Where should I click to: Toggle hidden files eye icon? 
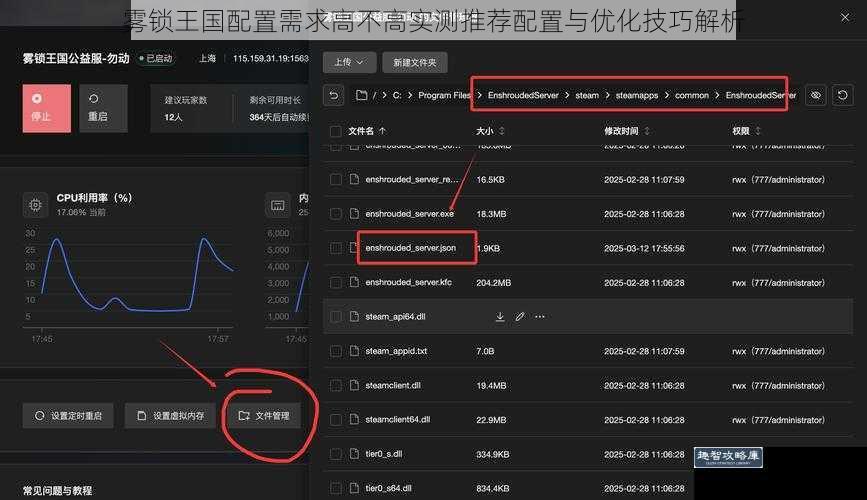pyautogui.click(x=816, y=95)
